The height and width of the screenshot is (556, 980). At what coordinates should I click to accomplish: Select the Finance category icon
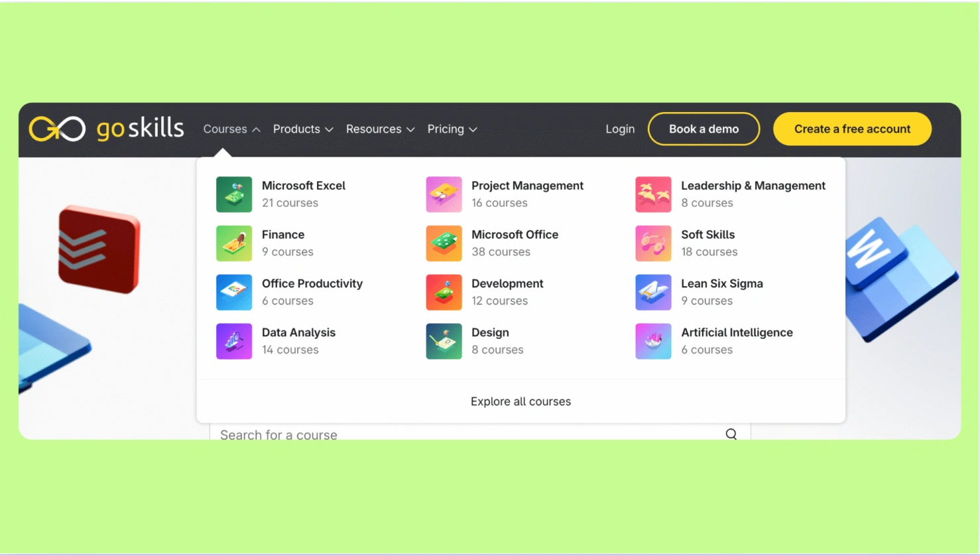tap(234, 243)
